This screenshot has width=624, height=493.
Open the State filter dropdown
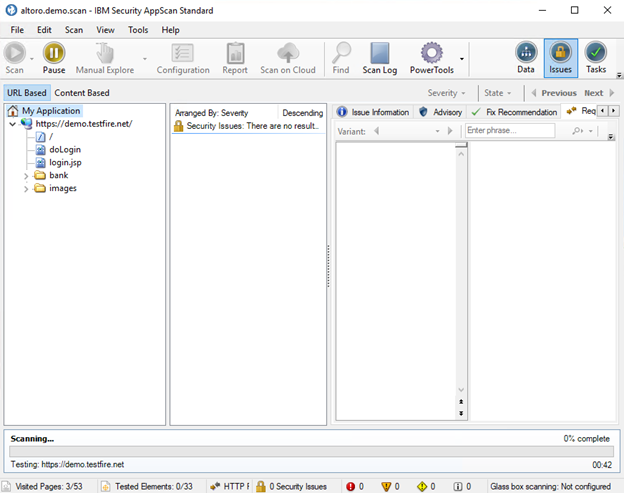tap(498, 93)
